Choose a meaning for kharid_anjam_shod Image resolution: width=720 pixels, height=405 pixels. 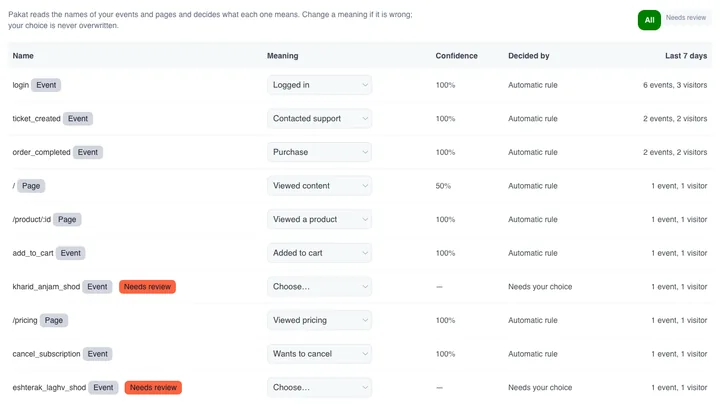(x=319, y=287)
